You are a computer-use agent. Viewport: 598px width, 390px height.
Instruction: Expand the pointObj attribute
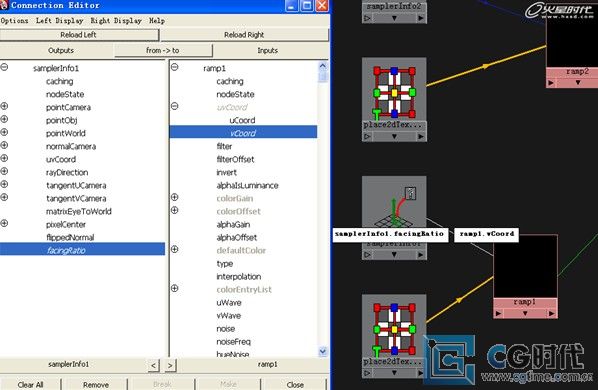(x=4, y=119)
